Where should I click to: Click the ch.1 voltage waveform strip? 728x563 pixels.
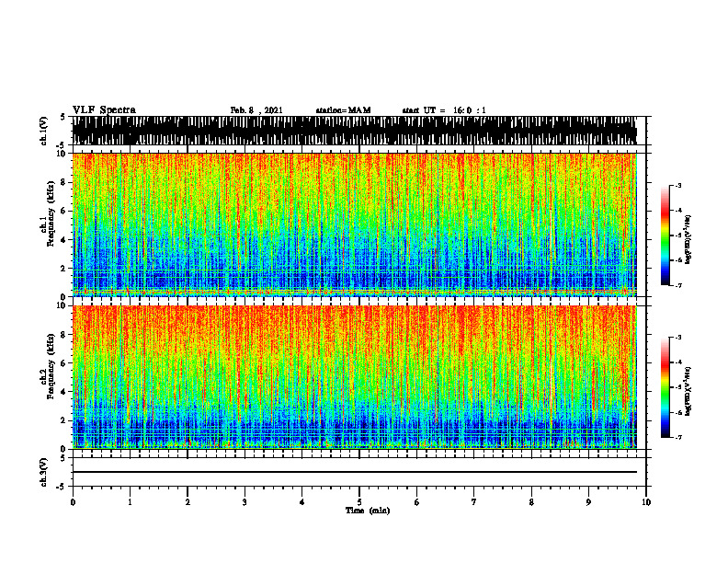(x=354, y=131)
